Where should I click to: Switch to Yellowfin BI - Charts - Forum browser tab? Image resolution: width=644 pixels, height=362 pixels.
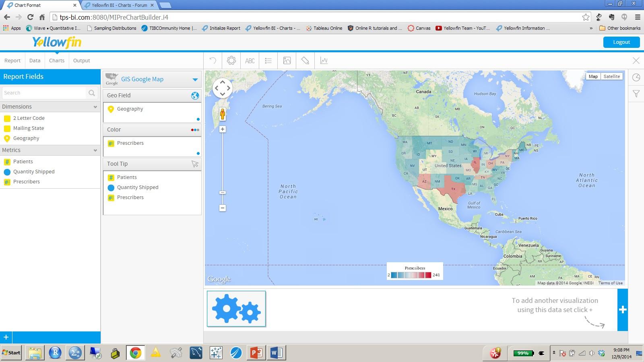[x=119, y=5]
